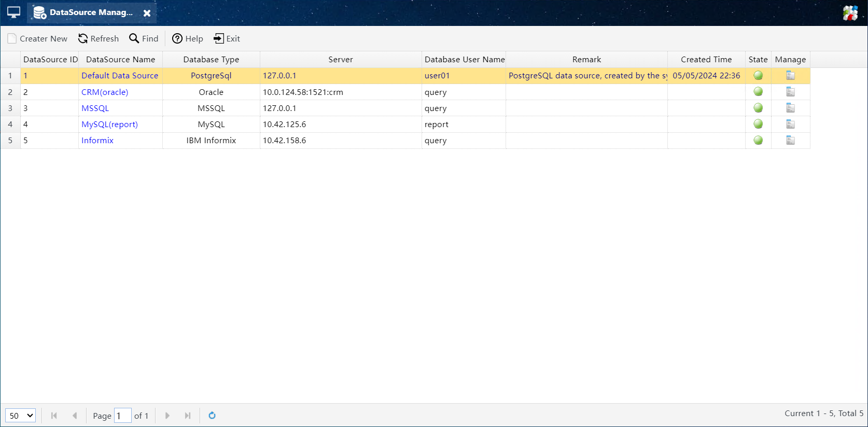Click the 05/05/2024 22:36 created time cell
The image size is (868, 427).
(706, 76)
